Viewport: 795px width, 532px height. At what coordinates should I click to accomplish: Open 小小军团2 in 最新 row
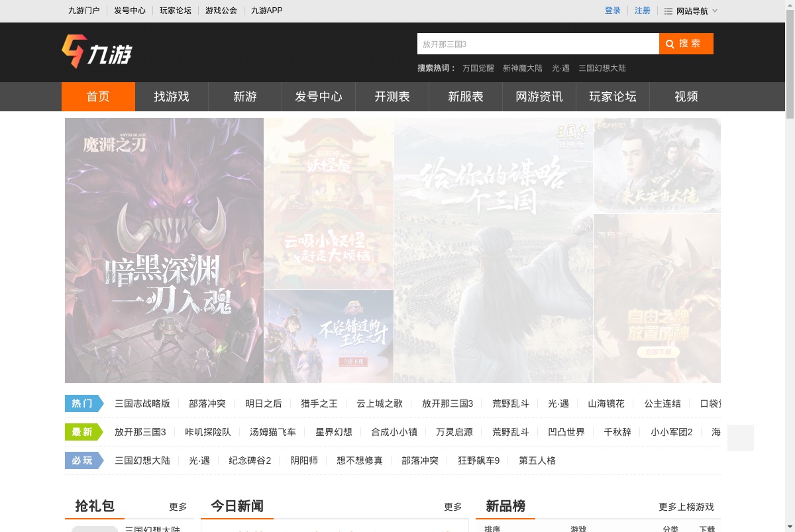click(x=672, y=432)
